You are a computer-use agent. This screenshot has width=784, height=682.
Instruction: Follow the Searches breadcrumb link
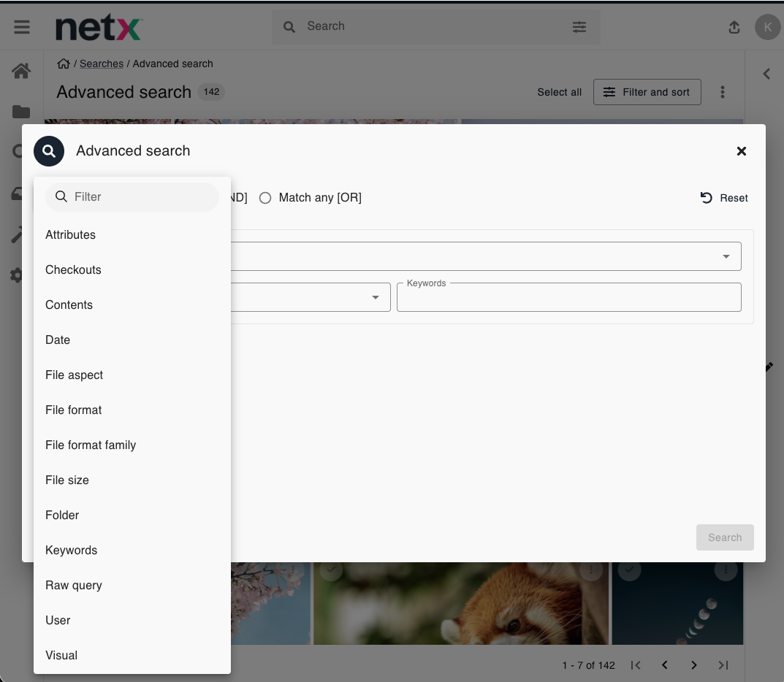(x=101, y=64)
